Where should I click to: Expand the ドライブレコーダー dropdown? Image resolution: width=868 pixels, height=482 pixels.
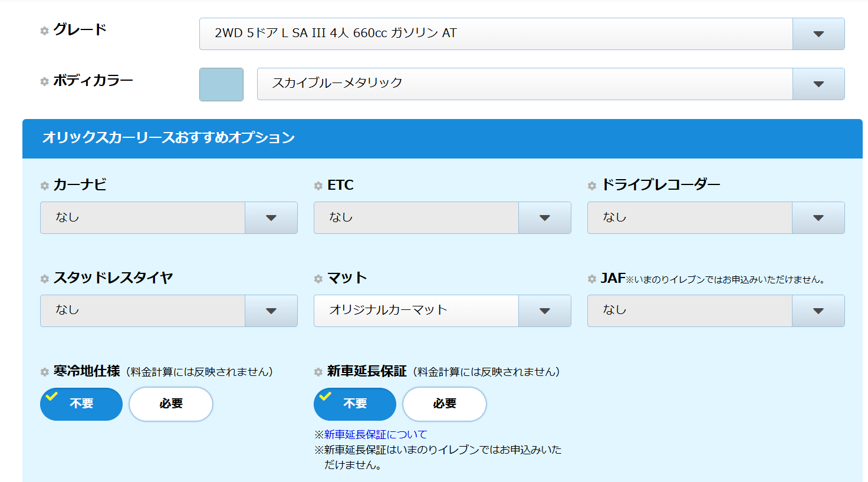click(715, 217)
